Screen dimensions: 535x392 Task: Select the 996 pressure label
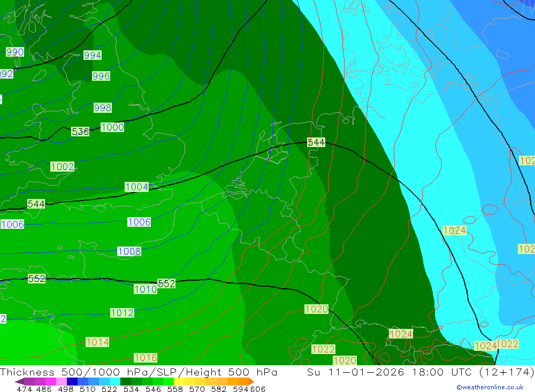tap(101, 76)
